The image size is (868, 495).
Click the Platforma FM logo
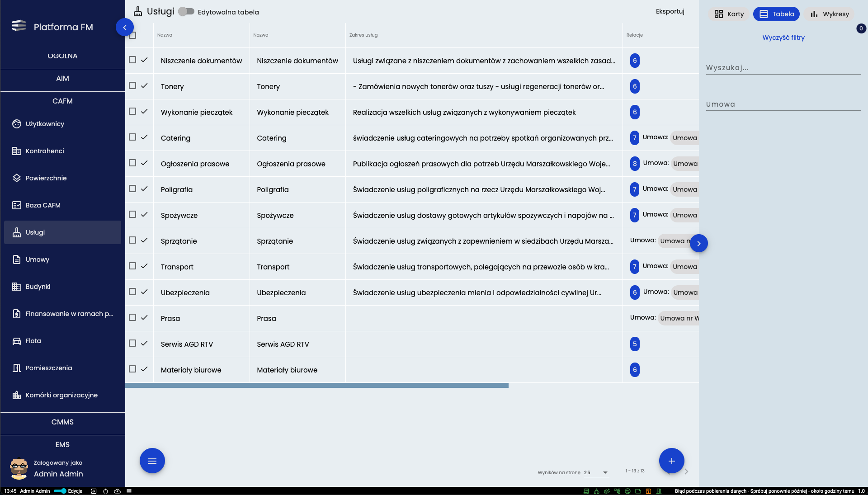click(19, 26)
